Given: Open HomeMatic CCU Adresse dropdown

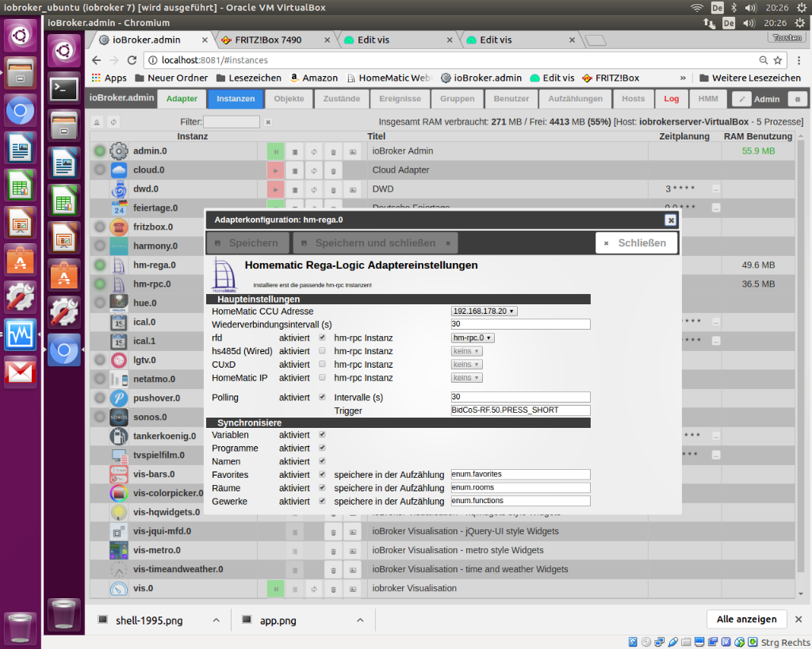Looking at the screenshot, I should [485, 311].
